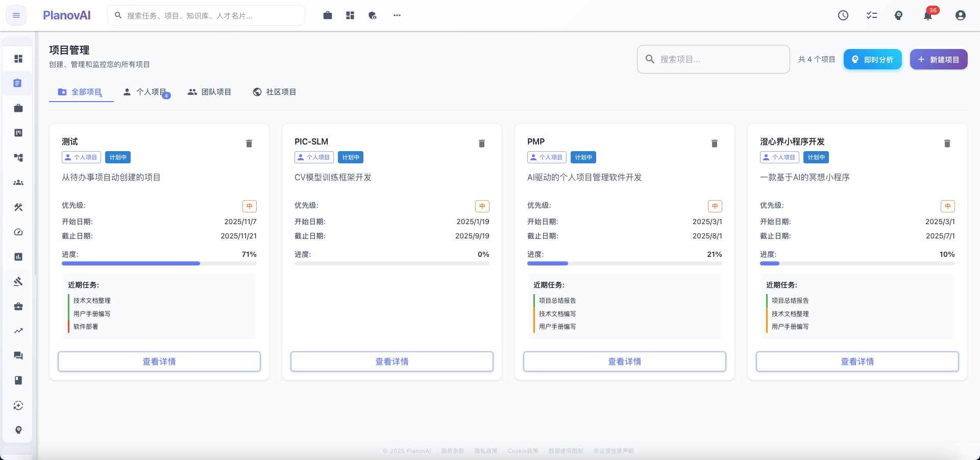
Task: Click the trash icon on the PIC-SLM card
Action: [x=481, y=143]
